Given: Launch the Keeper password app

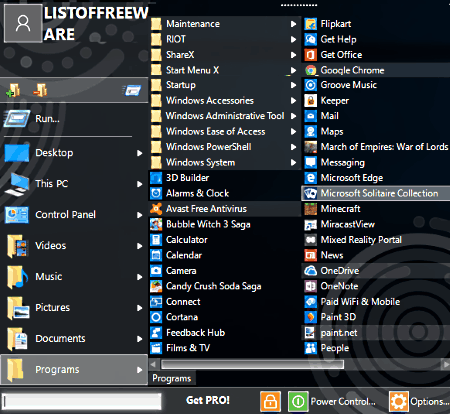Looking at the screenshot, I should [376, 101].
